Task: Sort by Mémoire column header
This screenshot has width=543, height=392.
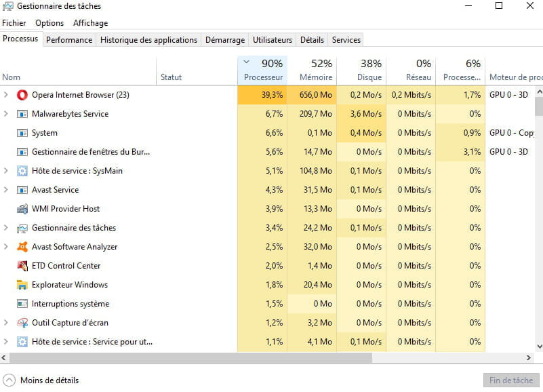Action: point(312,71)
